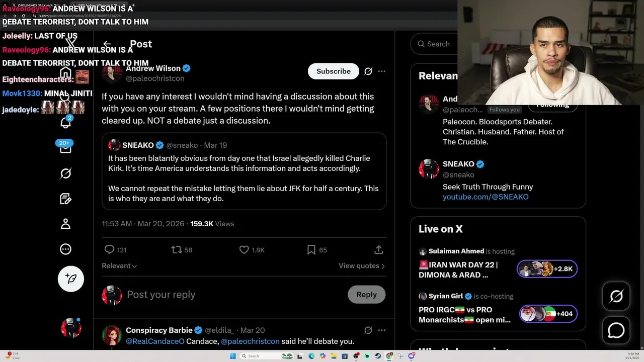Go to Home in X sidebar
Viewport: 644px width, 362px height.
[x=65, y=73]
